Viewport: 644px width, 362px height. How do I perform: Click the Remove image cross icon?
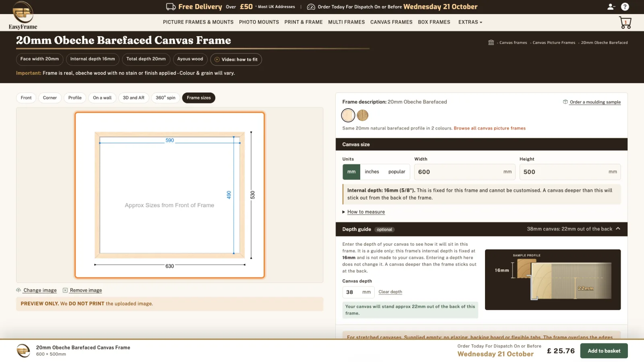[65, 290]
